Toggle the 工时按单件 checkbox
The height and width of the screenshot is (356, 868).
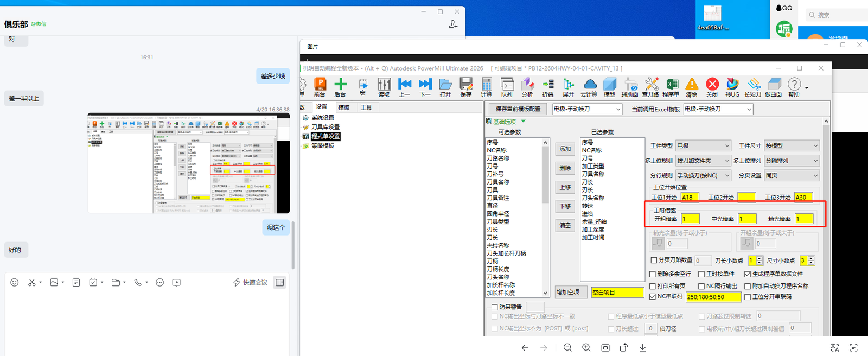[x=701, y=274]
